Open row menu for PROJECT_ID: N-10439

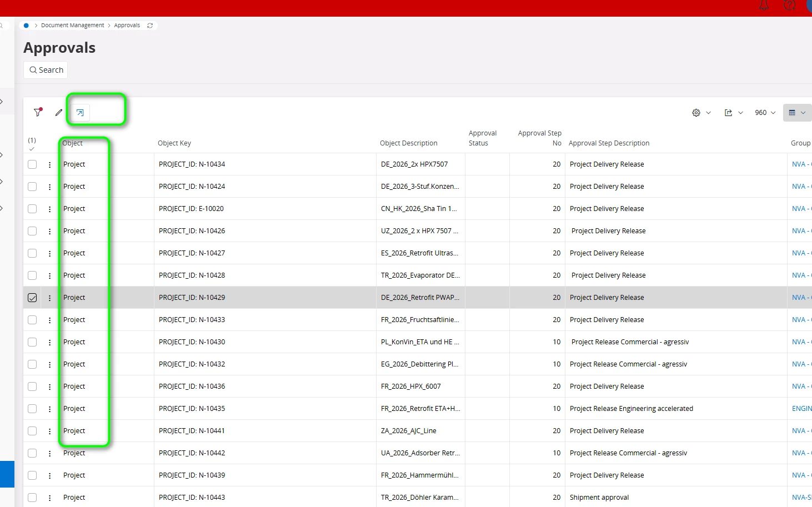pos(50,475)
